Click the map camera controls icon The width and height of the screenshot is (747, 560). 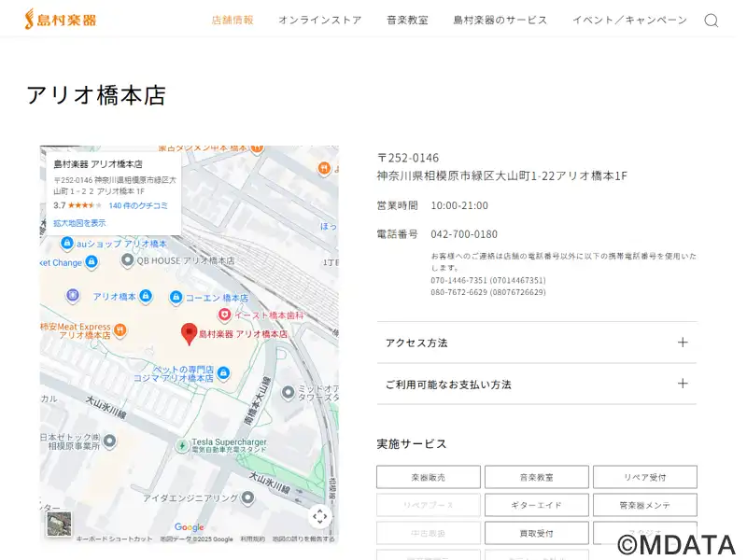[320, 516]
